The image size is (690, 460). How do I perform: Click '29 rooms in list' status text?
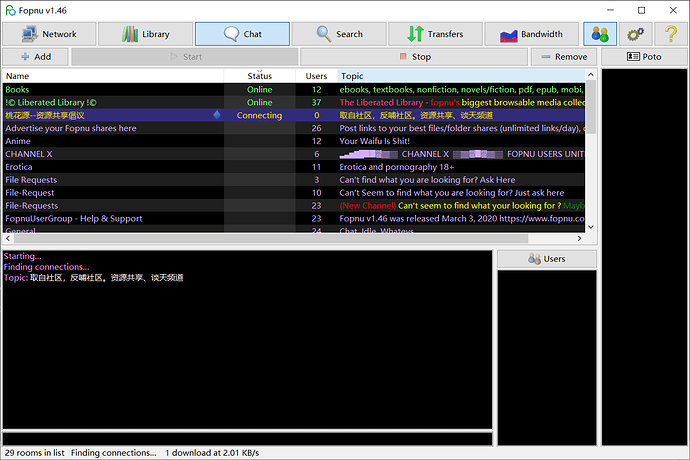point(34,453)
